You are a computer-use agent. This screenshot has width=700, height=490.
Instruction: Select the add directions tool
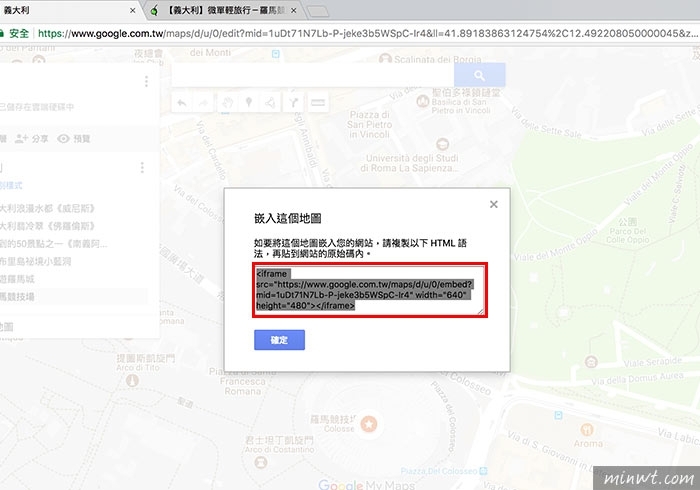click(293, 103)
